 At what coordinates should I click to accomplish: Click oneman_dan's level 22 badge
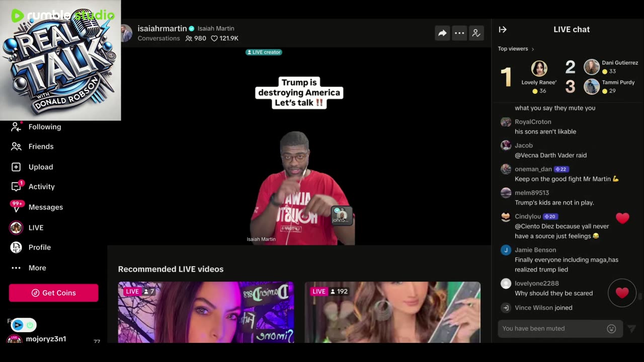[x=561, y=169]
